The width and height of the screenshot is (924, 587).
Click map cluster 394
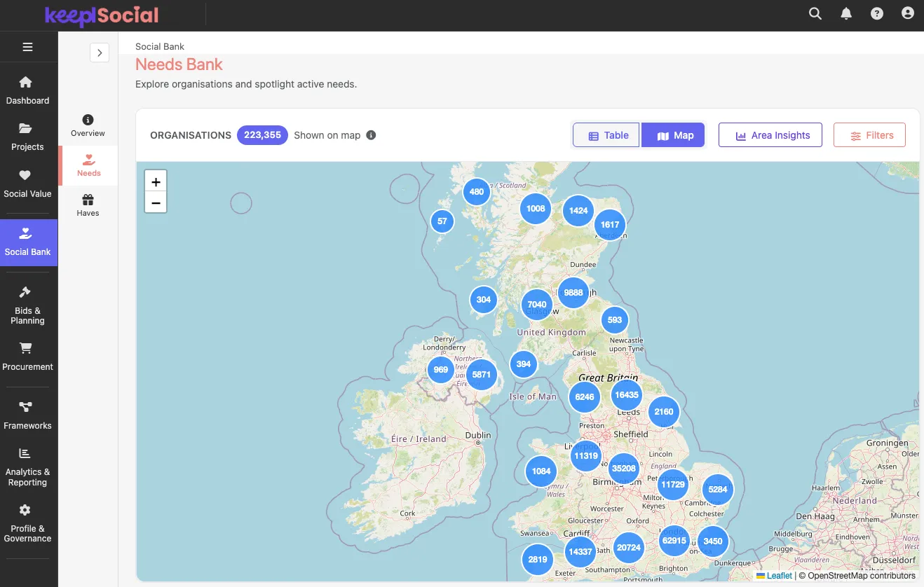[x=524, y=364]
